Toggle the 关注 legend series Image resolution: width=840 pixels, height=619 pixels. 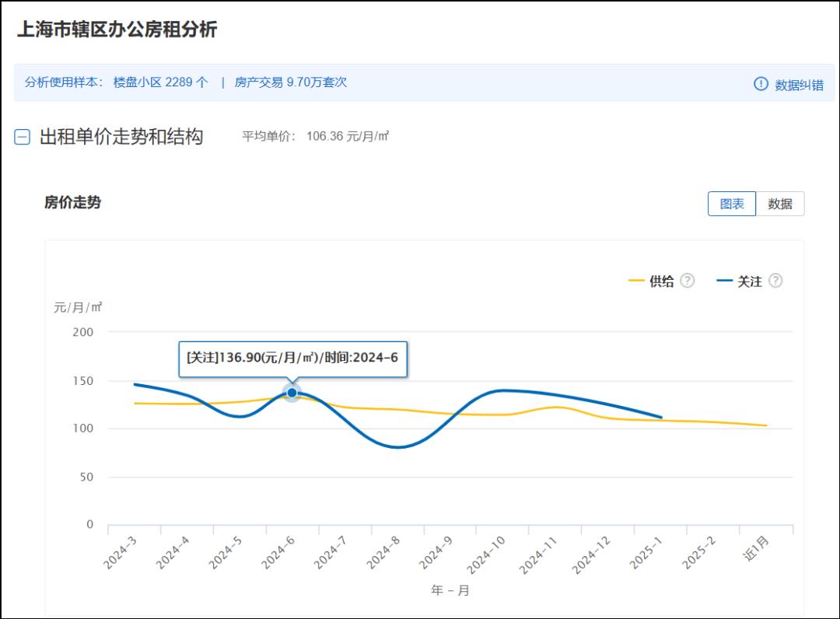tap(750, 282)
